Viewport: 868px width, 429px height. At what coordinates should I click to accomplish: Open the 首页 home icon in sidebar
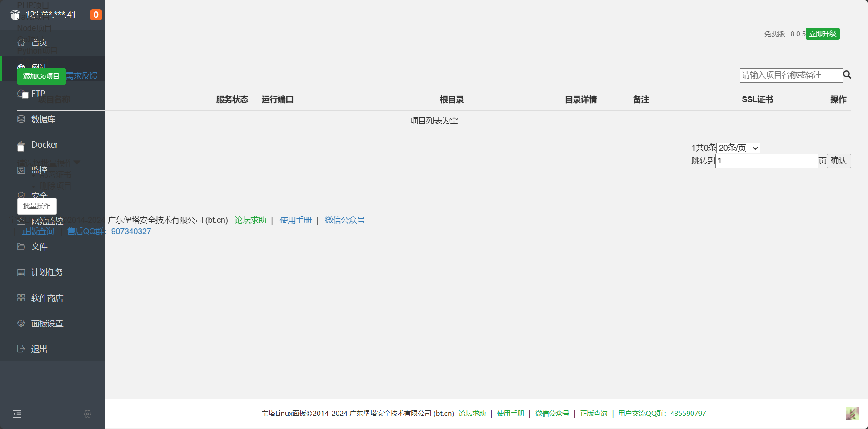pos(21,42)
